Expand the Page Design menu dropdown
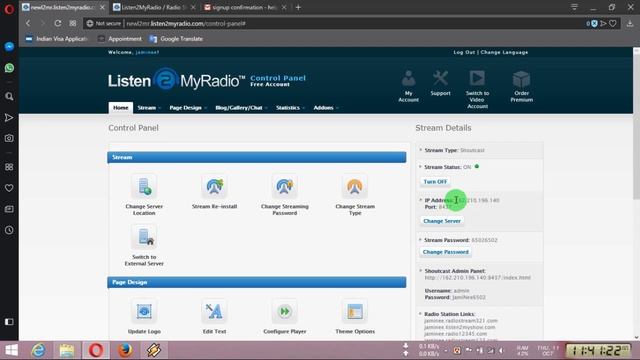This screenshot has width=640, height=360. coord(188,108)
